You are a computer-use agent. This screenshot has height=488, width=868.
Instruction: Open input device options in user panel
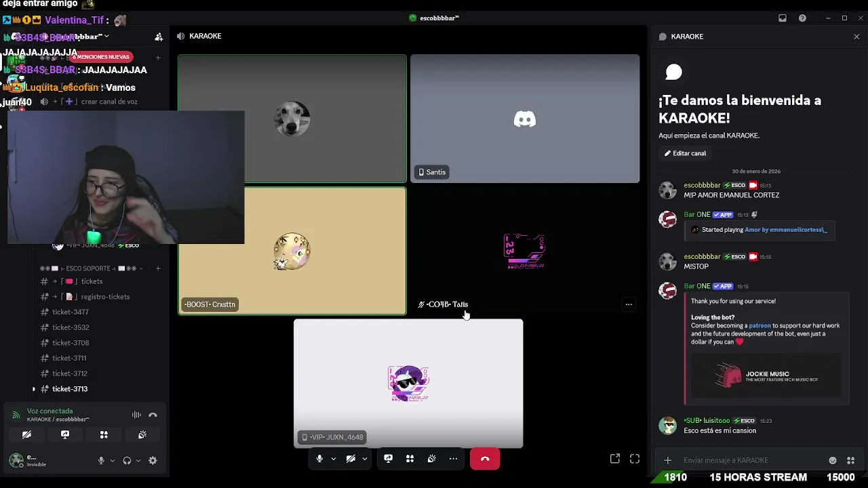113,460
